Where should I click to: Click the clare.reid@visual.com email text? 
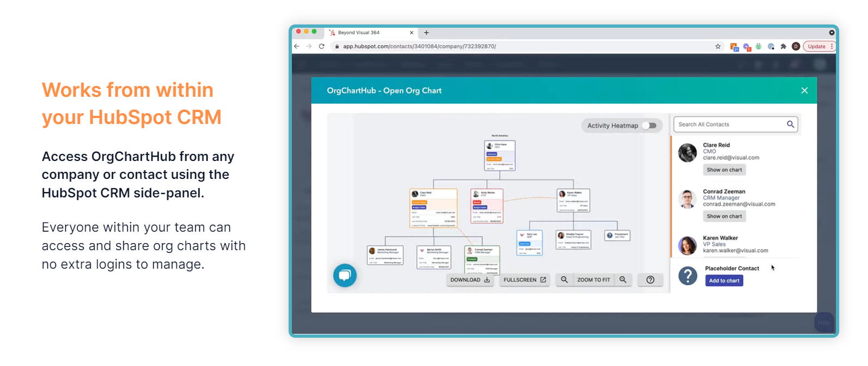731,158
